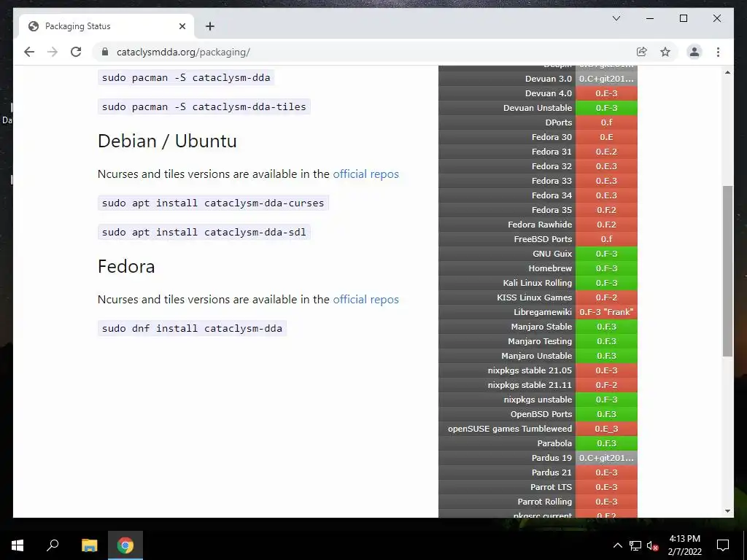
Task: Click the Pardus 19 gray version badge
Action: 606,458
